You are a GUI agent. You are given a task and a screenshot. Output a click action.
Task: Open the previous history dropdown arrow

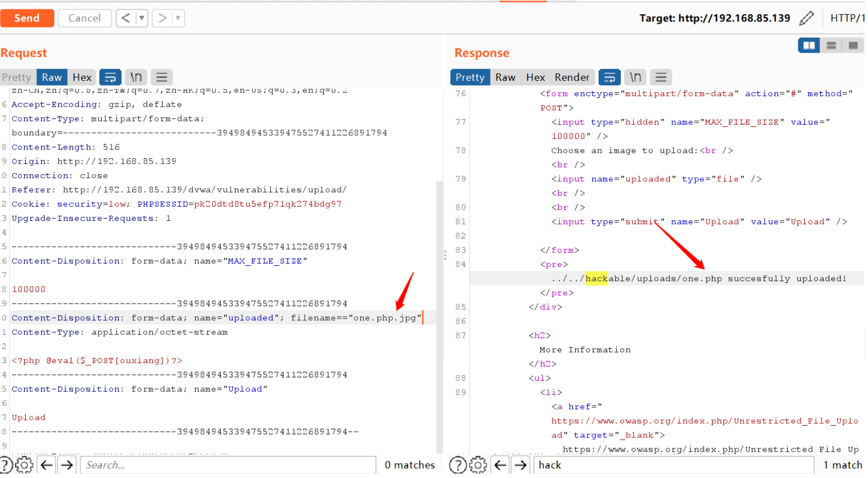[142, 18]
